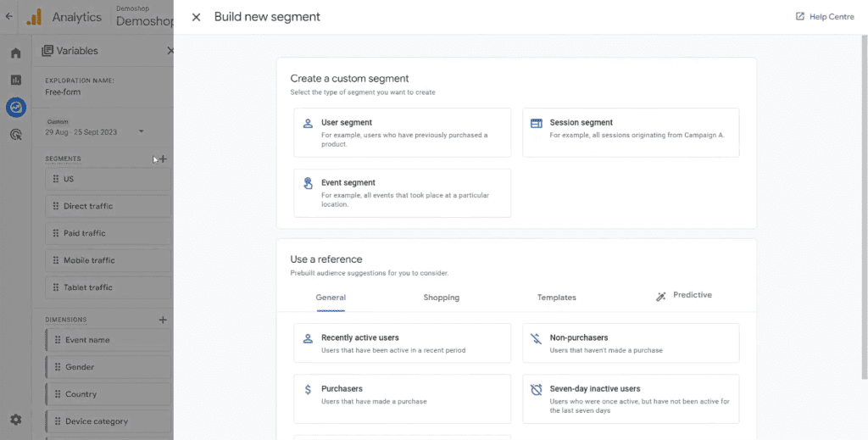The width and height of the screenshot is (868, 440).
Task: Click the Non-purchasers crossed dollar icon
Action: click(x=536, y=338)
